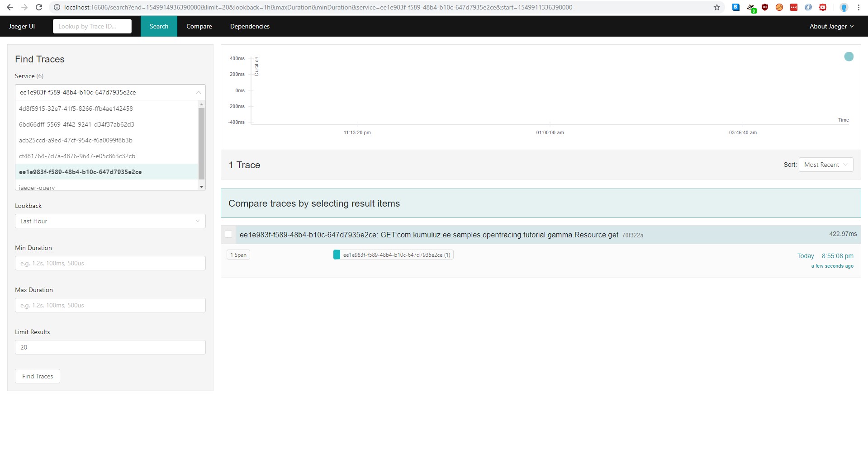The image size is (868, 453).
Task: Open the uBlock Origin extension icon
Action: point(765,7)
